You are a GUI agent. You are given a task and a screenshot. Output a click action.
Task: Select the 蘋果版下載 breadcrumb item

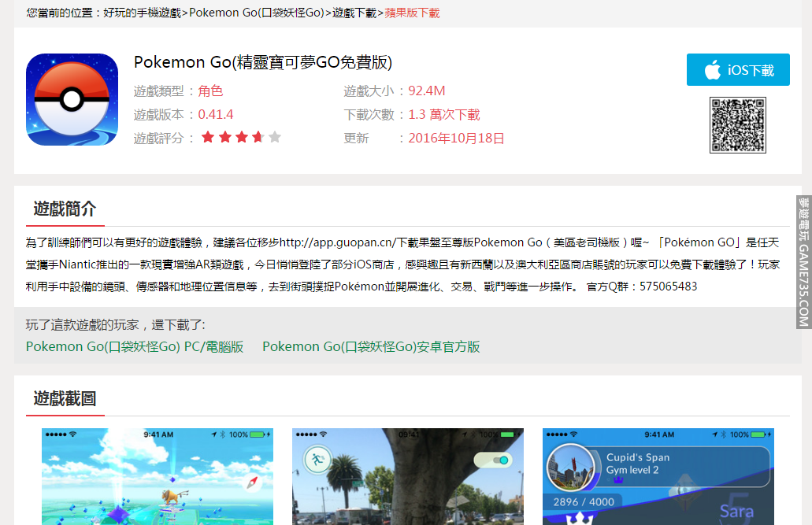tap(412, 13)
